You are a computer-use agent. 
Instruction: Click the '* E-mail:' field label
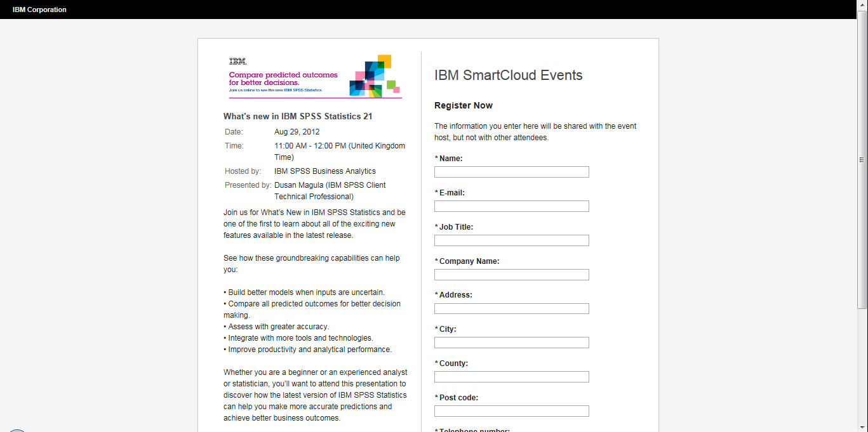450,193
